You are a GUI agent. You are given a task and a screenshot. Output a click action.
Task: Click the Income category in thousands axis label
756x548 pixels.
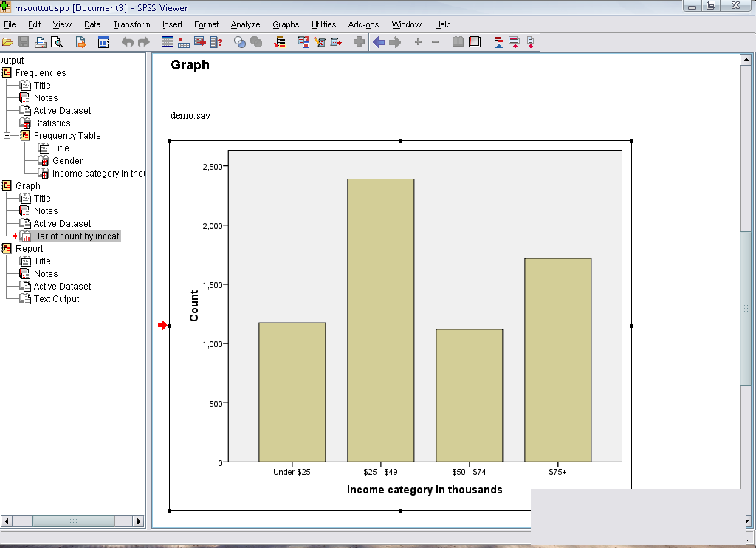pyautogui.click(x=425, y=490)
